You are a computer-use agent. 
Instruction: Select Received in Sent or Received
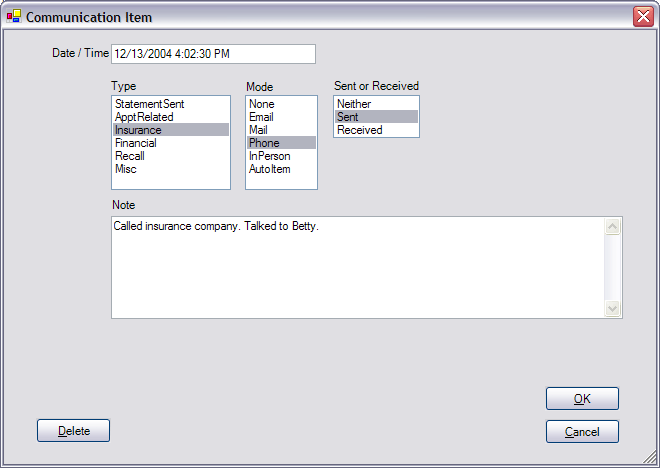pos(376,130)
